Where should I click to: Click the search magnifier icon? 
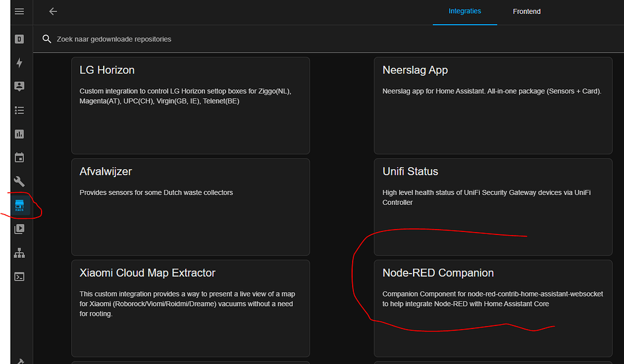[x=46, y=39]
